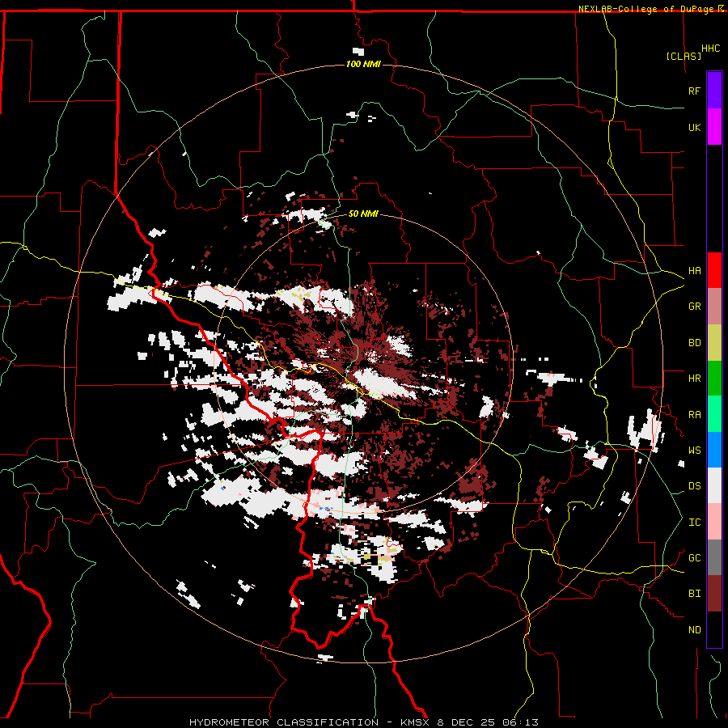The width and height of the screenshot is (728, 728).
Task: Click the UK legend label
Action: tap(694, 127)
